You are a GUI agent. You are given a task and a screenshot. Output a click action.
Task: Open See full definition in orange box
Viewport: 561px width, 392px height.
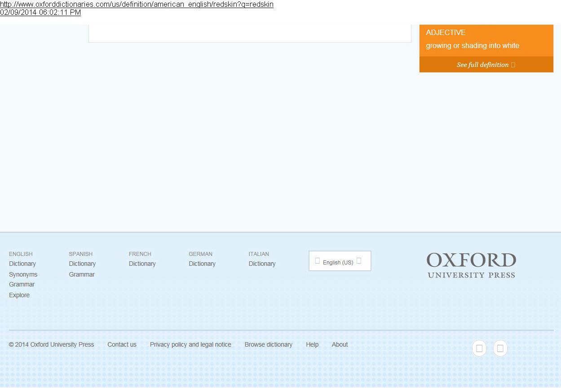[x=482, y=65]
